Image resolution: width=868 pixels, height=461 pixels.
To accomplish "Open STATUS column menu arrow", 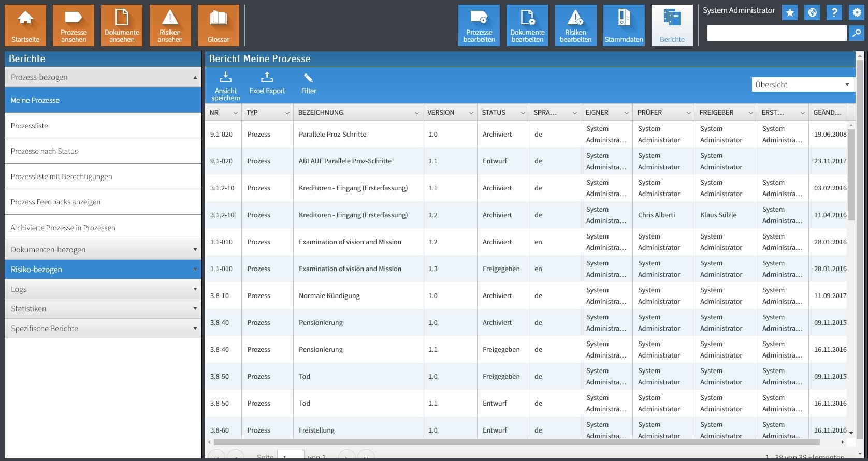I will (x=523, y=113).
